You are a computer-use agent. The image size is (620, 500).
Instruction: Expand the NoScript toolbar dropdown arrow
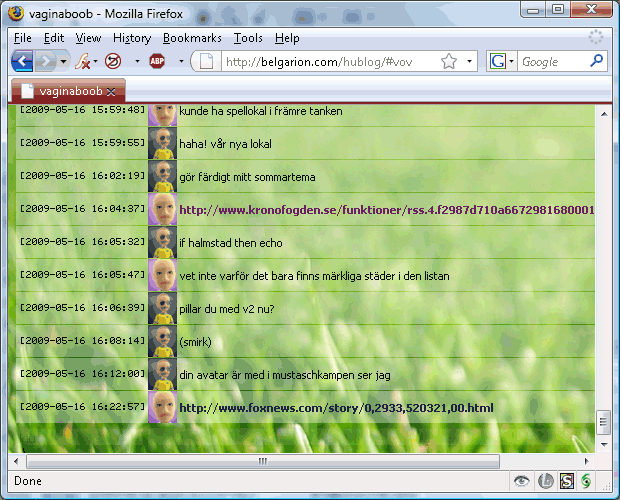[x=137, y=61]
